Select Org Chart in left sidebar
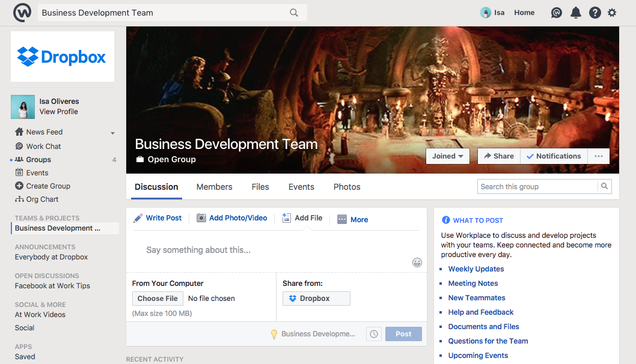This screenshot has width=636, height=364. tap(42, 199)
